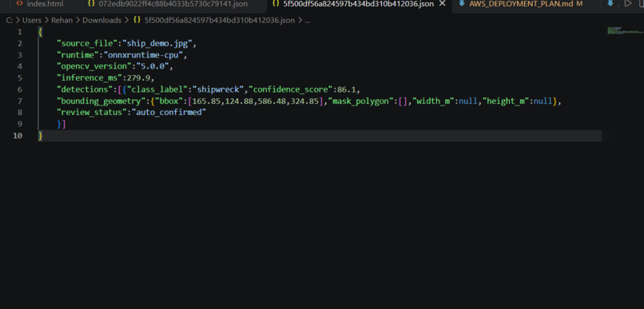Select line number 10 in gutter
644x309 pixels.
point(18,136)
